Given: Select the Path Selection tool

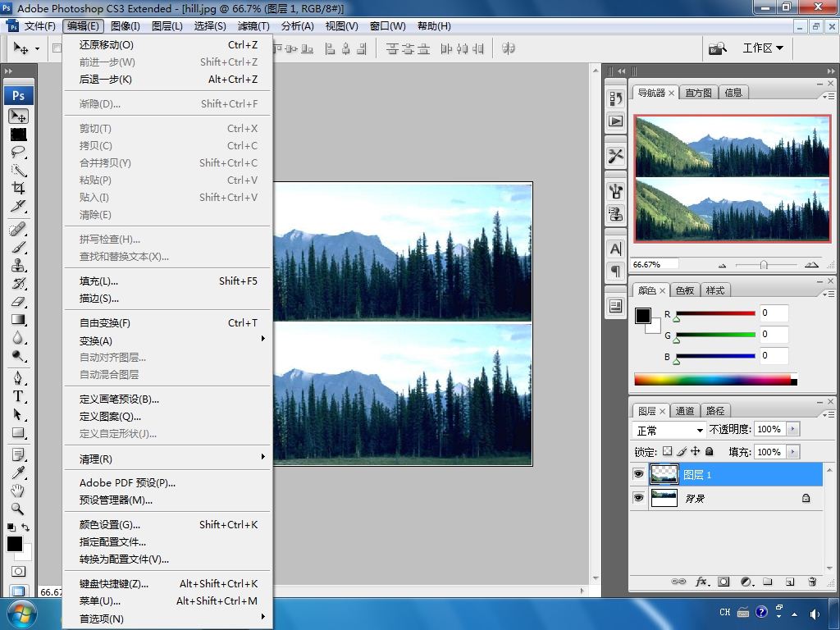Looking at the screenshot, I should [18, 414].
